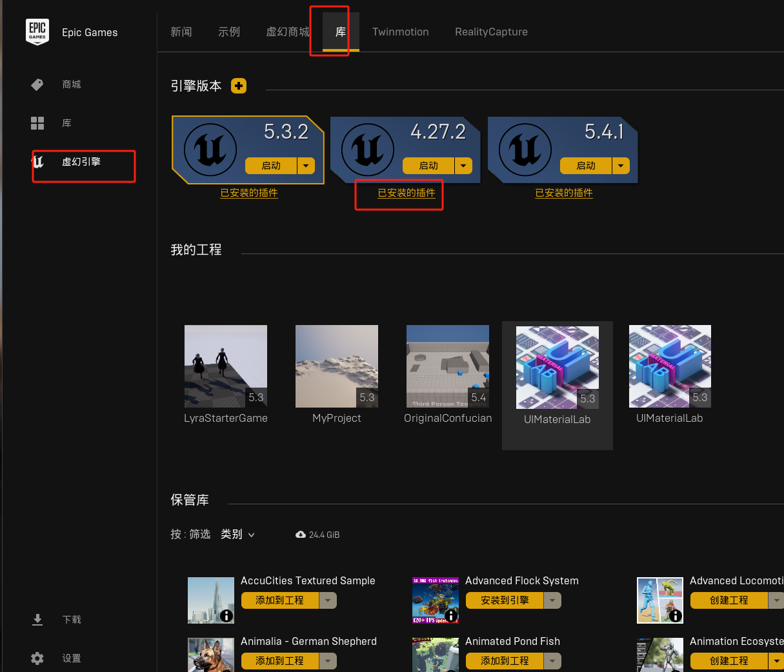This screenshot has height=672, width=784.
Task: Click the AccuCities Textured Sample thumbnail
Action: coord(211,600)
